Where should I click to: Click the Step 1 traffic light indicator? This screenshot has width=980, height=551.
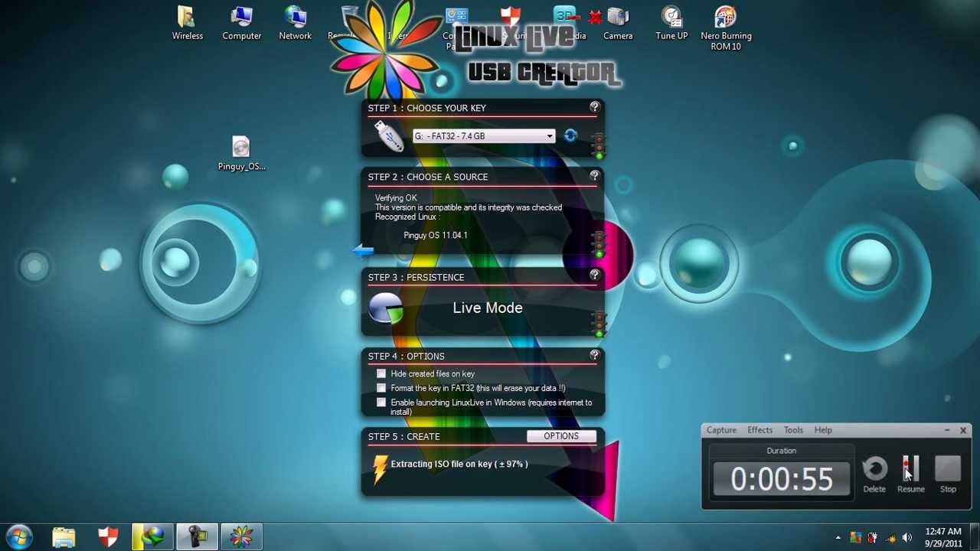598,145
